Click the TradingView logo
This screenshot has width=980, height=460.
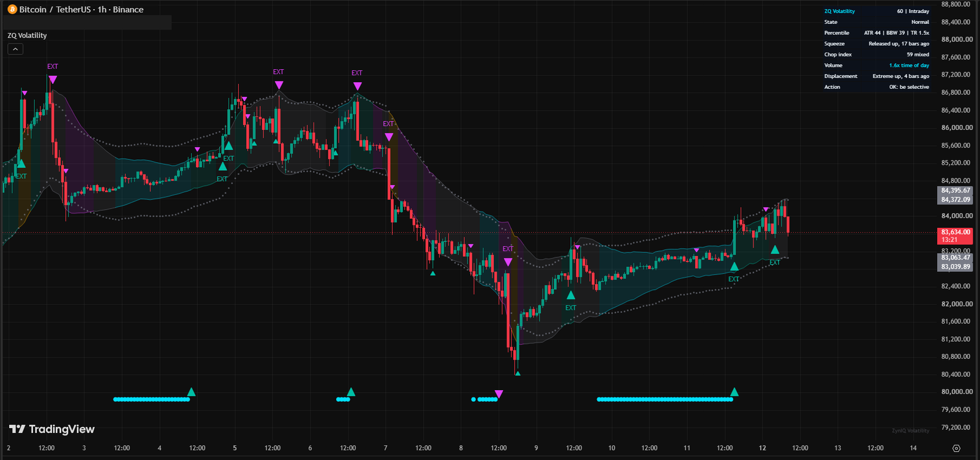click(x=52, y=429)
